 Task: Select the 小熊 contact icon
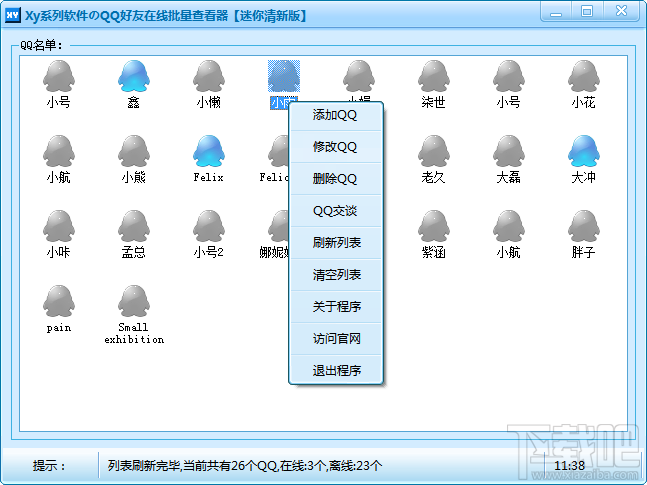pyautogui.click(x=134, y=151)
